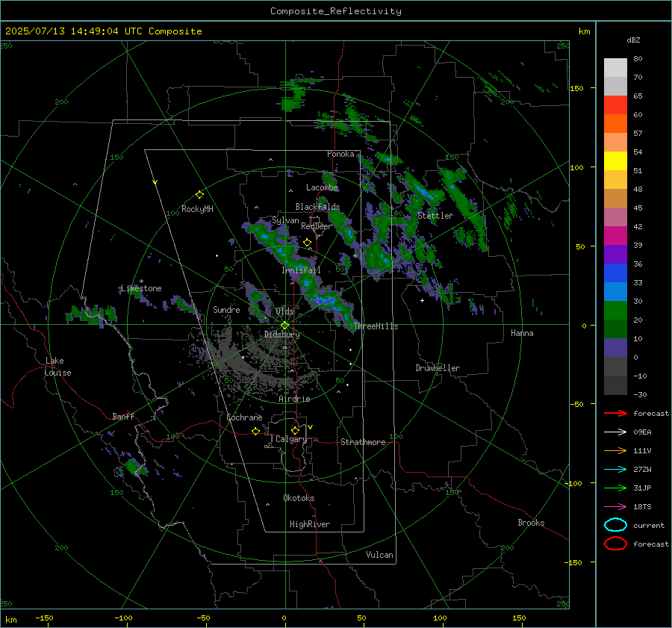Click the blue 36 dBZ color swatch
Image resolution: width=672 pixels, height=628 pixels.
pos(615,273)
